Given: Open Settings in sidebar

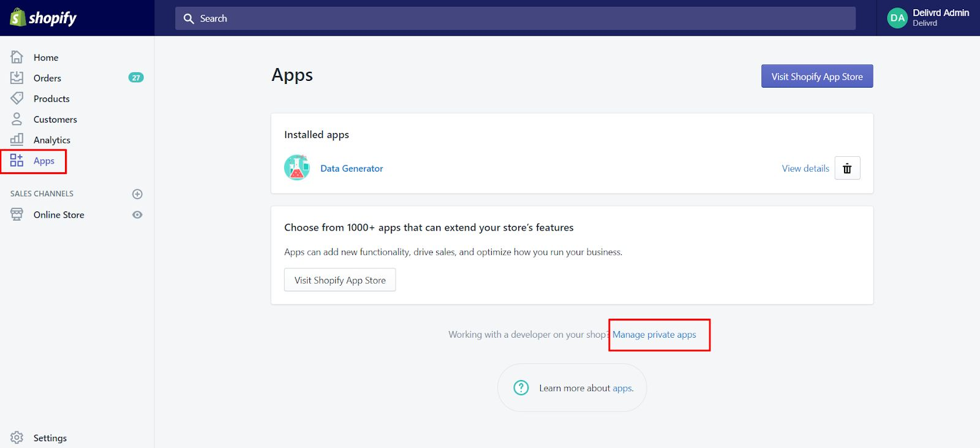Looking at the screenshot, I should (50, 438).
